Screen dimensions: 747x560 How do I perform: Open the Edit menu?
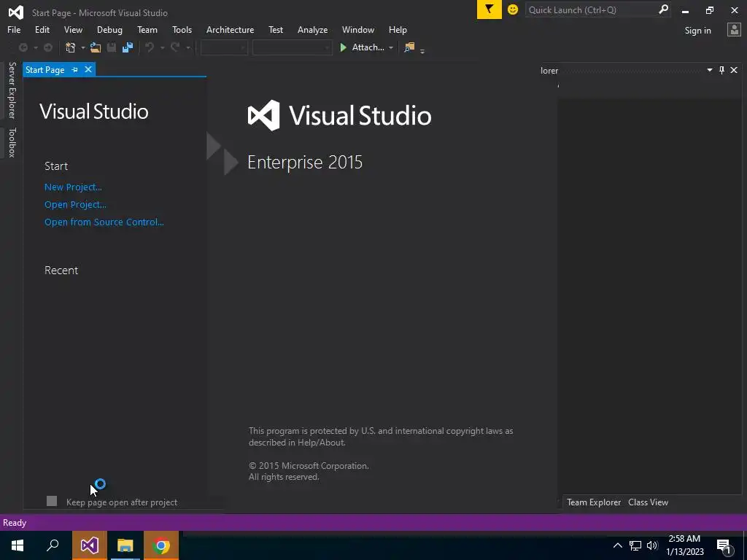42,29
